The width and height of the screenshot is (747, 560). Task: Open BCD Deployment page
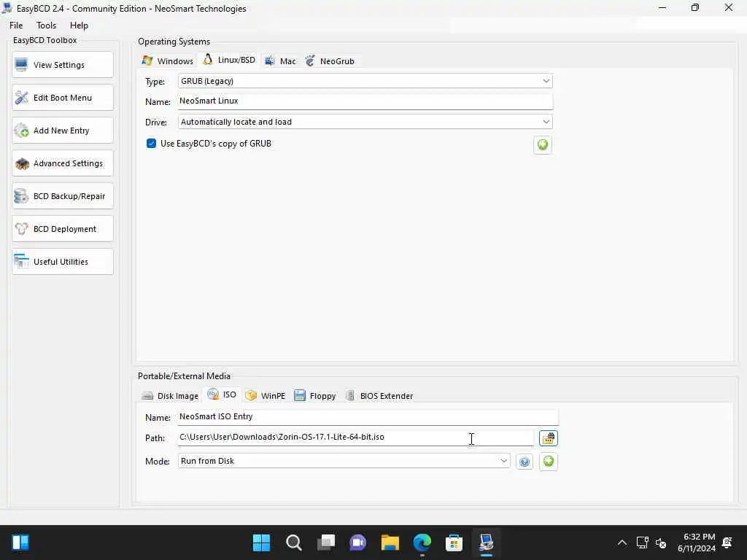pyautogui.click(x=63, y=229)
